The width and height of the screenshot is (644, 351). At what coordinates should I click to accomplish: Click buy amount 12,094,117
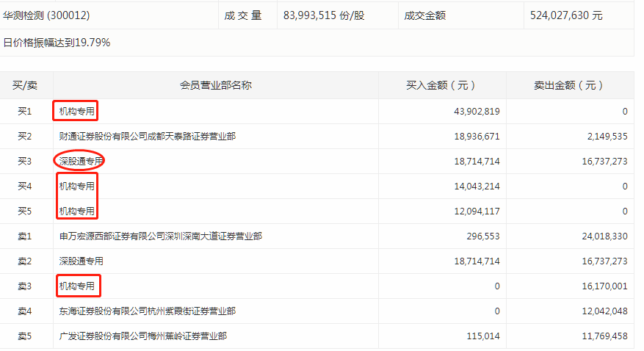pyautogui.click(x=477, y=211)
